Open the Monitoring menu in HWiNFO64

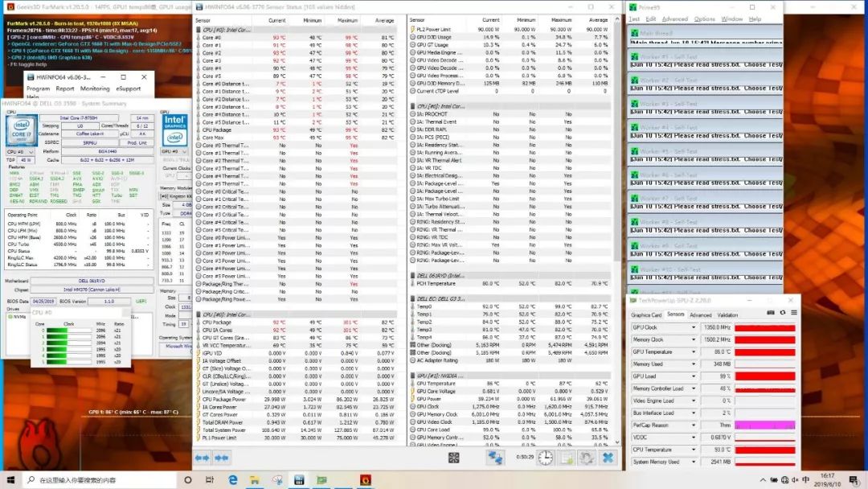pyautogui.click(x=95, y=89)
